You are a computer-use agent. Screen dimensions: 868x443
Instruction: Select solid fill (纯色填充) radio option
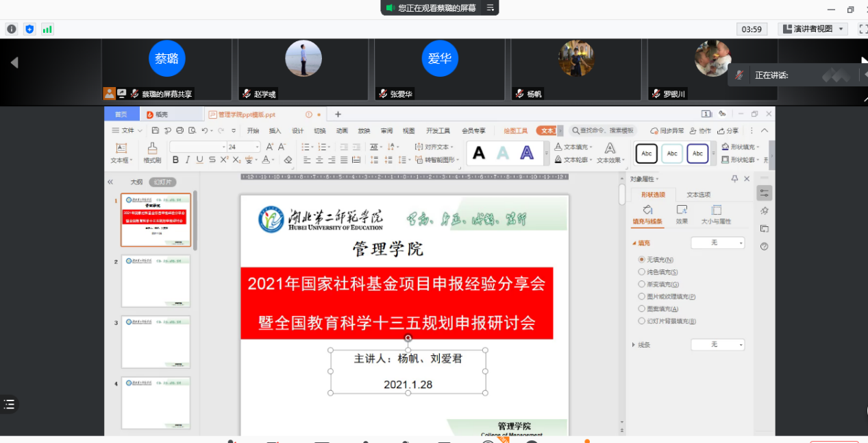642,272
